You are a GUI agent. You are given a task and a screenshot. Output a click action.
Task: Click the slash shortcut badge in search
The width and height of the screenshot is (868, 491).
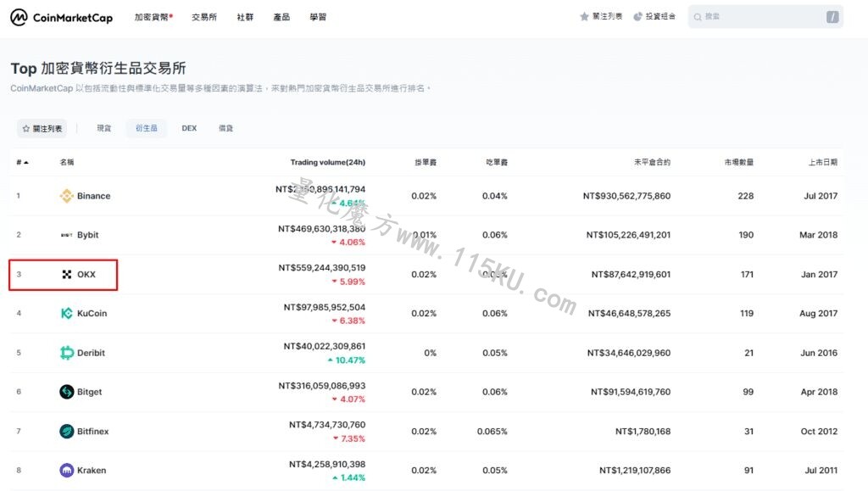coord(832,17)
